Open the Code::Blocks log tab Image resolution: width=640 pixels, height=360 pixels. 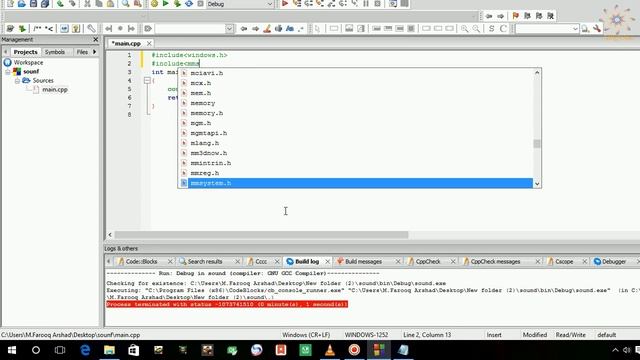pos(141,261)
